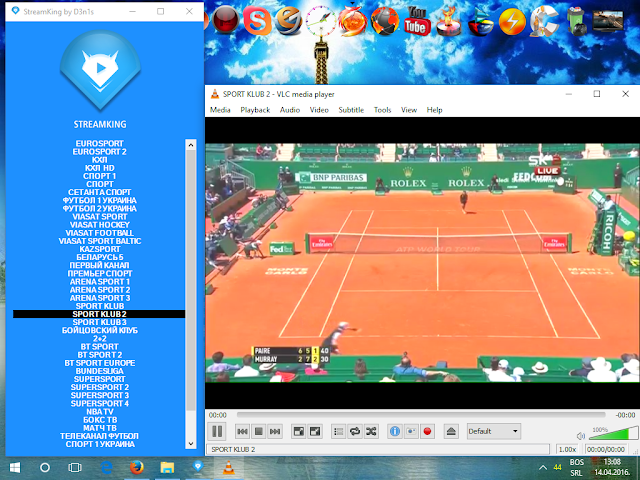The image size is (640, 480).
Task: Open File Explorer from taskbar
Action: [167, 468]
